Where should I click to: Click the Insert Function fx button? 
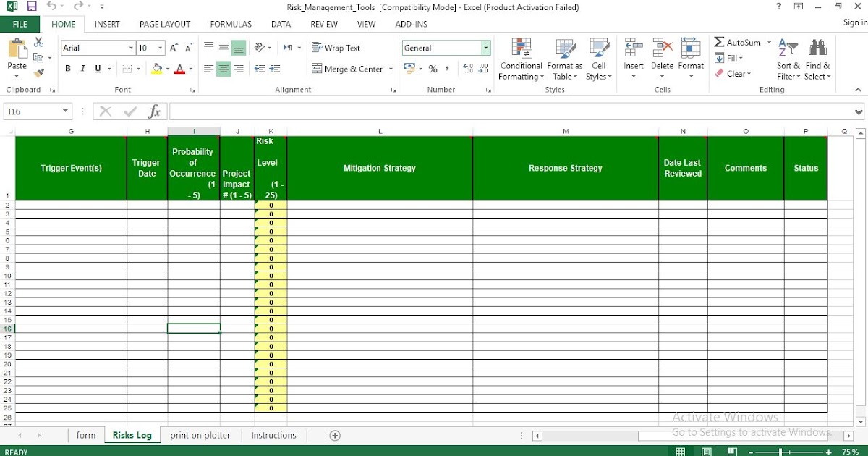tap(154, 111)
